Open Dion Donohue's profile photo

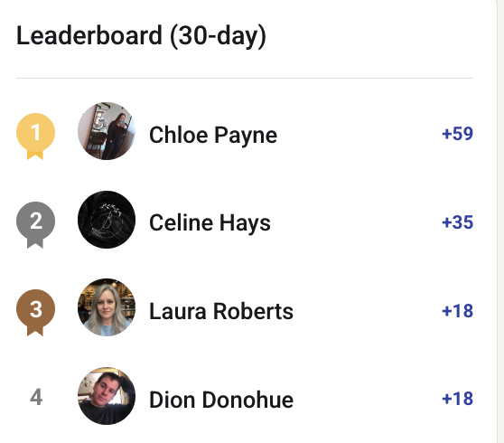pos(107,396)
